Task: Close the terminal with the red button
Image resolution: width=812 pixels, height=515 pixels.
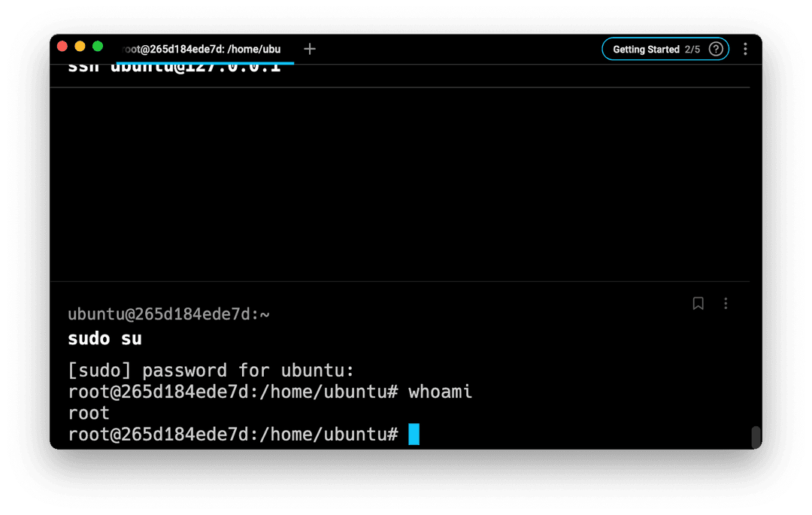Action: 62,47
